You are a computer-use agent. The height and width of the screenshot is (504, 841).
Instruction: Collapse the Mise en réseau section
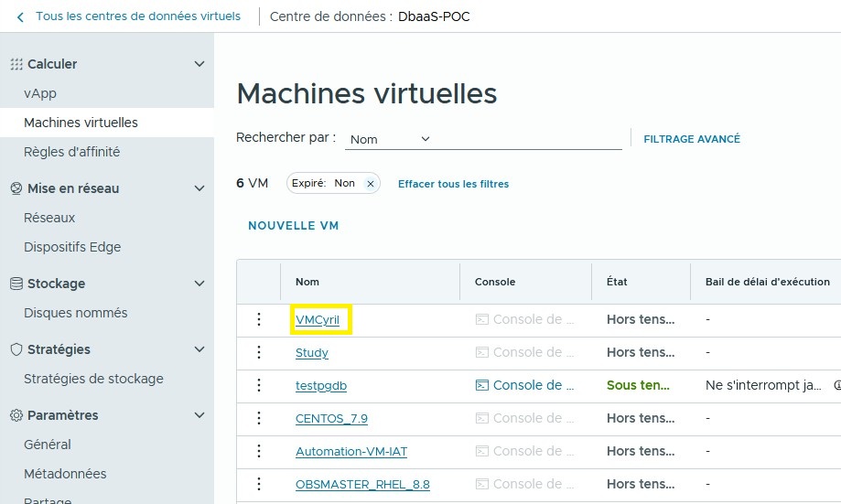(199, 188)
